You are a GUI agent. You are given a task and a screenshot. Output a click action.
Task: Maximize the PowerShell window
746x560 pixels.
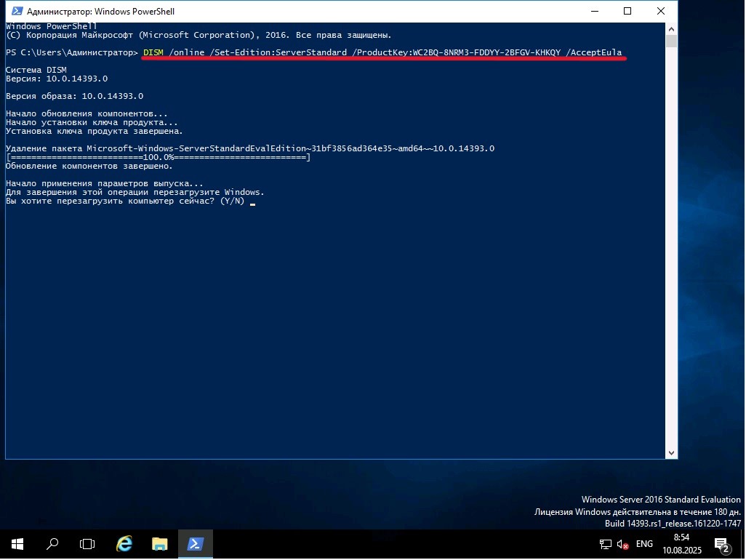click(627, 12)
